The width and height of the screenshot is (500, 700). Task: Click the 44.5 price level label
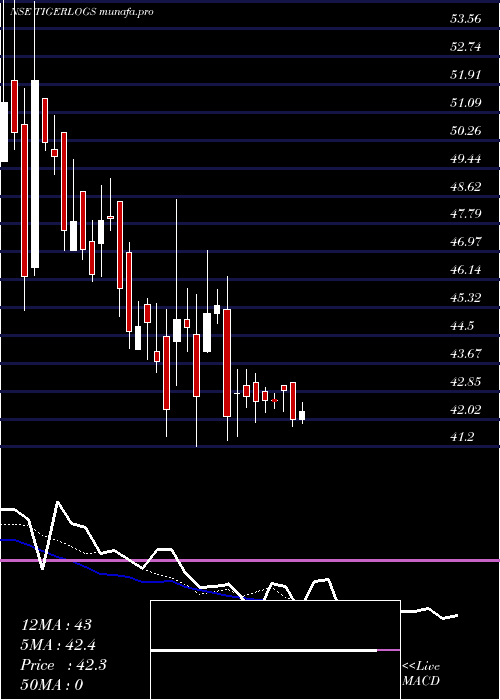462,326
